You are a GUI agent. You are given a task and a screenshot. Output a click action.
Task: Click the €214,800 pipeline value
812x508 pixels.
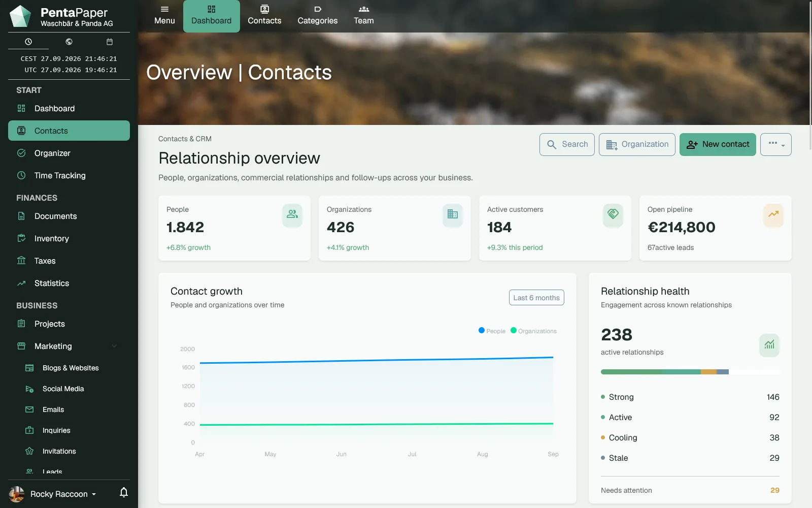pos(682,227)
